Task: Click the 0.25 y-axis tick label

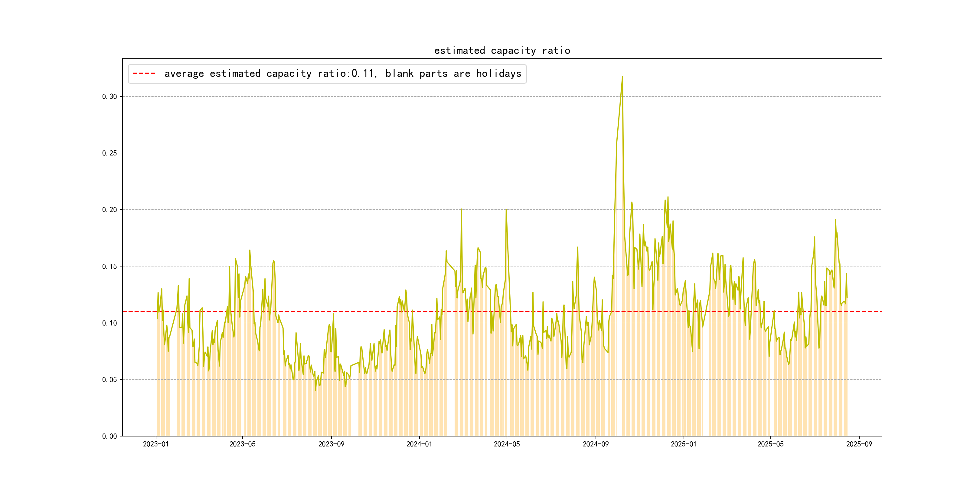Action: (x=109, y=153)
